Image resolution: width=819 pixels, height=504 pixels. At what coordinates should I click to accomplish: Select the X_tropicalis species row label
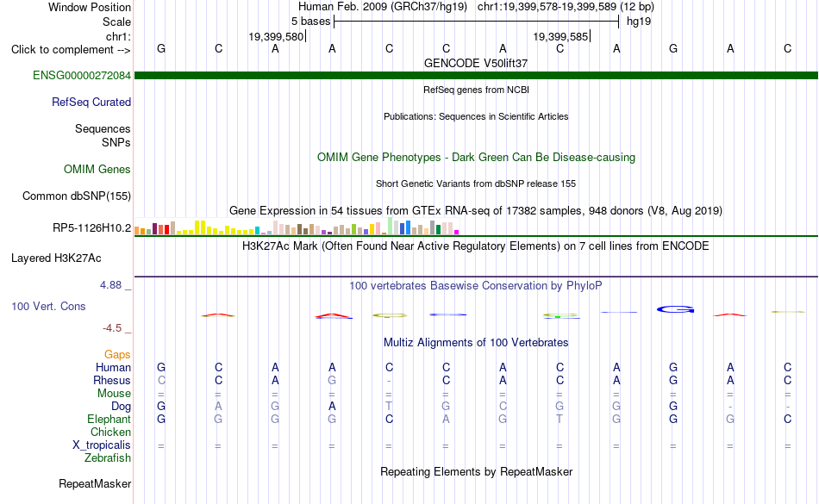click(102, 445)
